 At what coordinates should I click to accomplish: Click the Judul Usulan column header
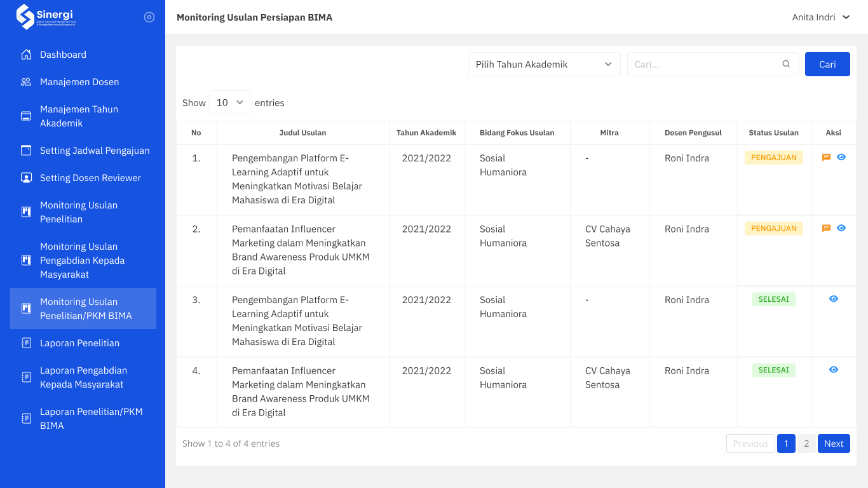pos(303,133)
